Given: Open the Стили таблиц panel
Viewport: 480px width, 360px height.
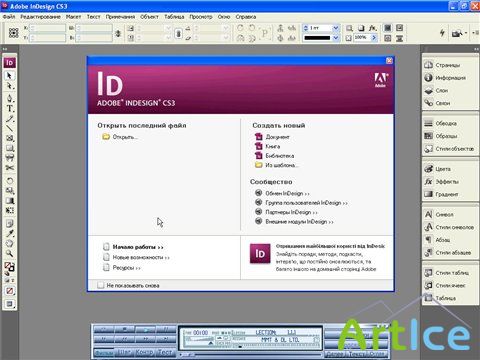Looking at the screenshot, I should point(452,273).
